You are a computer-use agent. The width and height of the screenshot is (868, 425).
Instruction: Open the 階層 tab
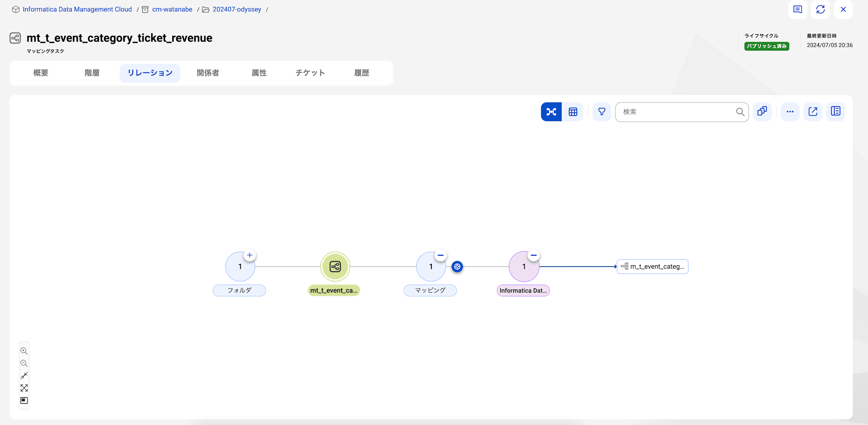tap(92, 73)
